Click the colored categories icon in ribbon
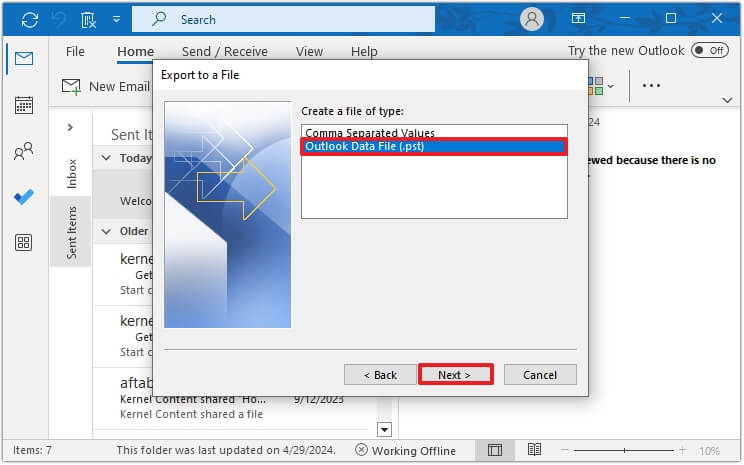The image size is (744, 465). (595, 86)
